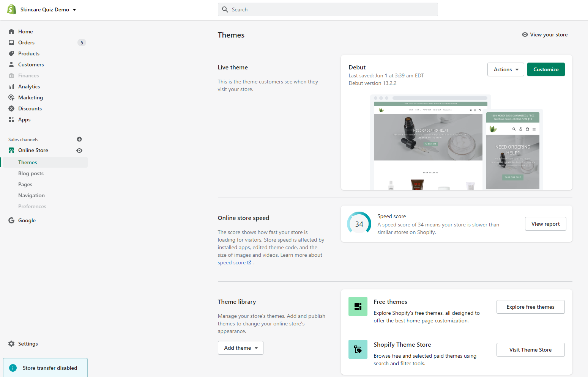
Task: Click the Debut version 13.2.2 text
Action: 372,83
